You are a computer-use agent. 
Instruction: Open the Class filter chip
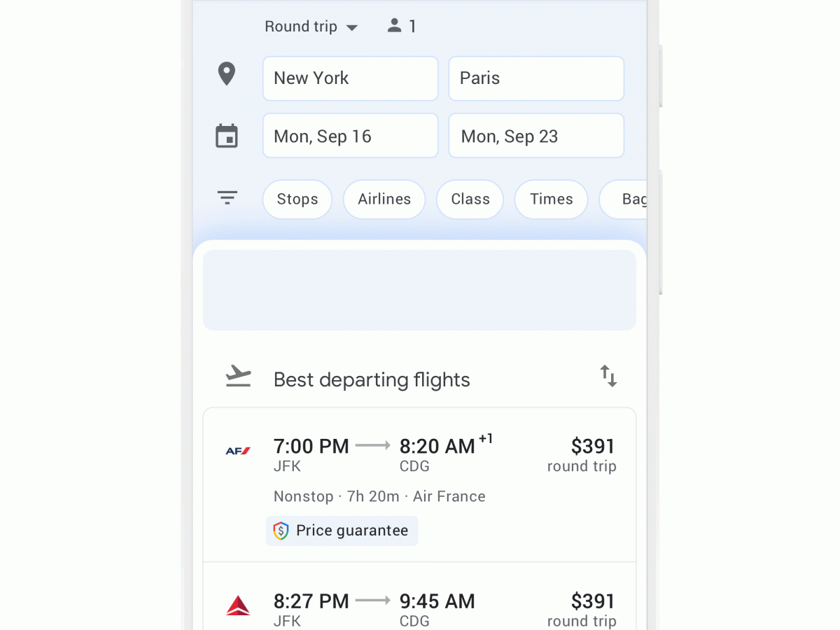point(470,199)
